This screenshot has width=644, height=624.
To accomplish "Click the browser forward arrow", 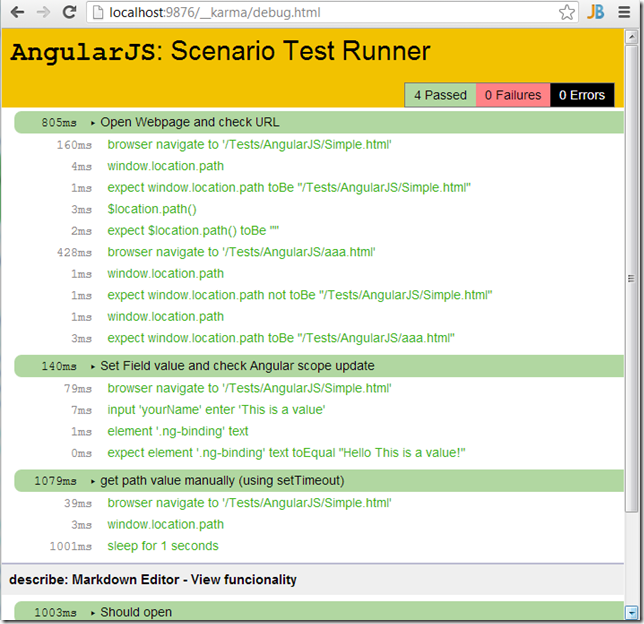I will [43, 12].
